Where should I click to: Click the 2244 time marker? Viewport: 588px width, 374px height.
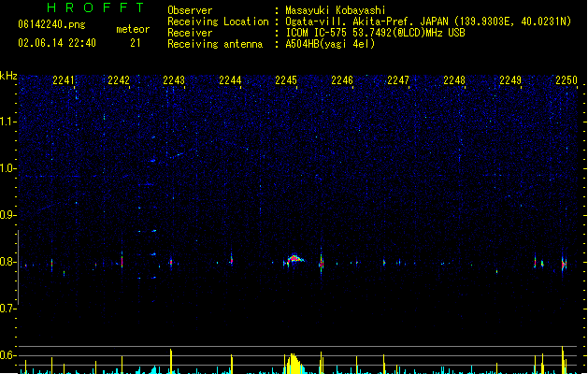[230, 80]
